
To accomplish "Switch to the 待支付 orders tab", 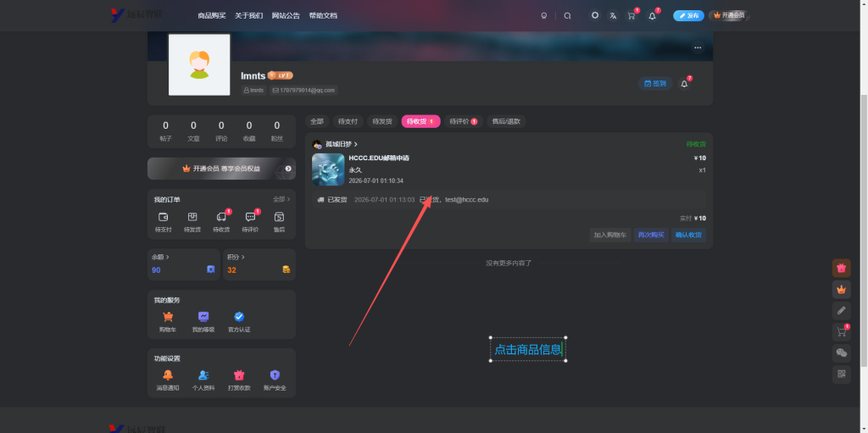I will [348, 121].
